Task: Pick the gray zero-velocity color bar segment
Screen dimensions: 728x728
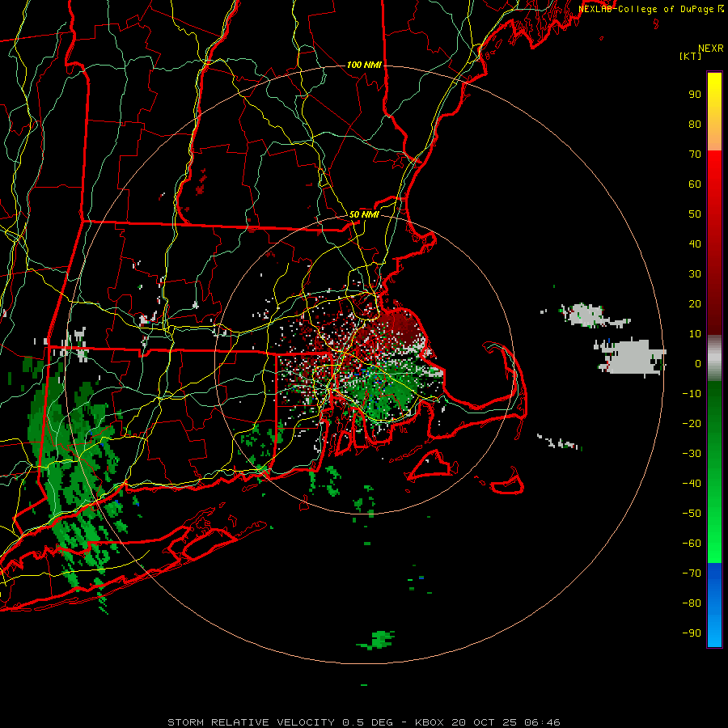Action: click(714, 358)
